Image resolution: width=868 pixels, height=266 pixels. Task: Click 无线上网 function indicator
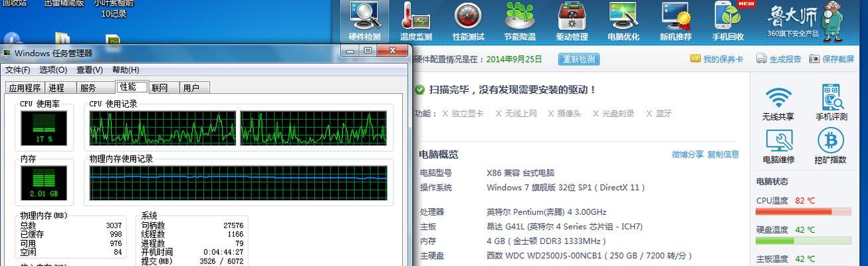pos(516,114)
